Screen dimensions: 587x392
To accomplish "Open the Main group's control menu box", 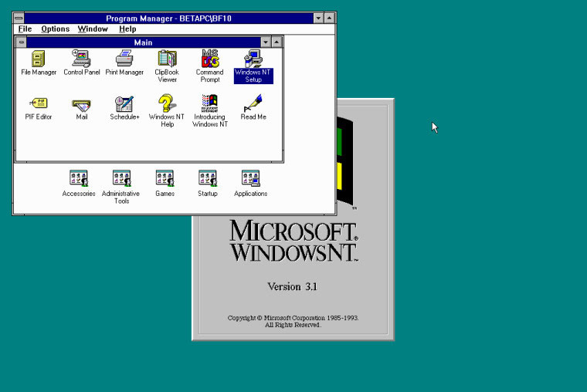I will click(22, 42).
